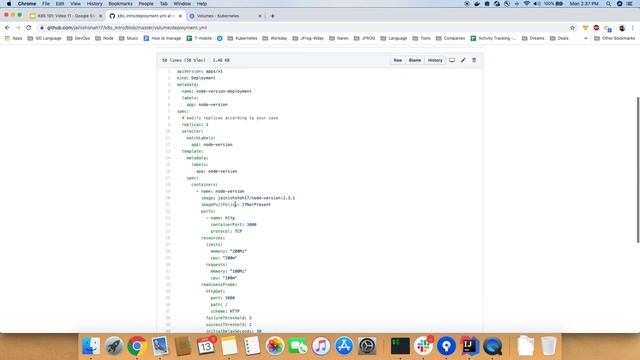640x360 pixels.
Task: Click the Wi-Fi status icon
Action: click(527, 4)
